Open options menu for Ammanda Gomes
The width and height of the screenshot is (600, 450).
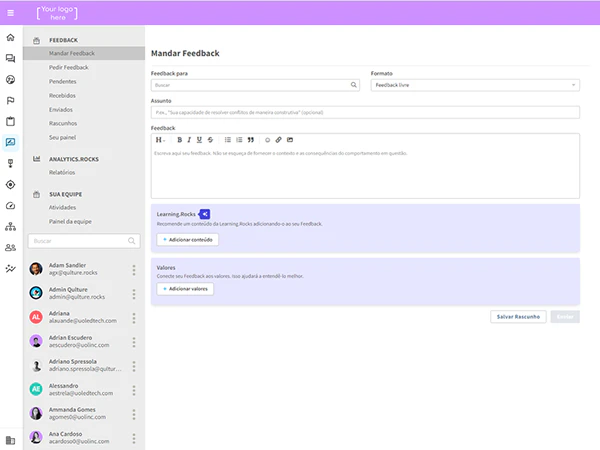(134, 414)
